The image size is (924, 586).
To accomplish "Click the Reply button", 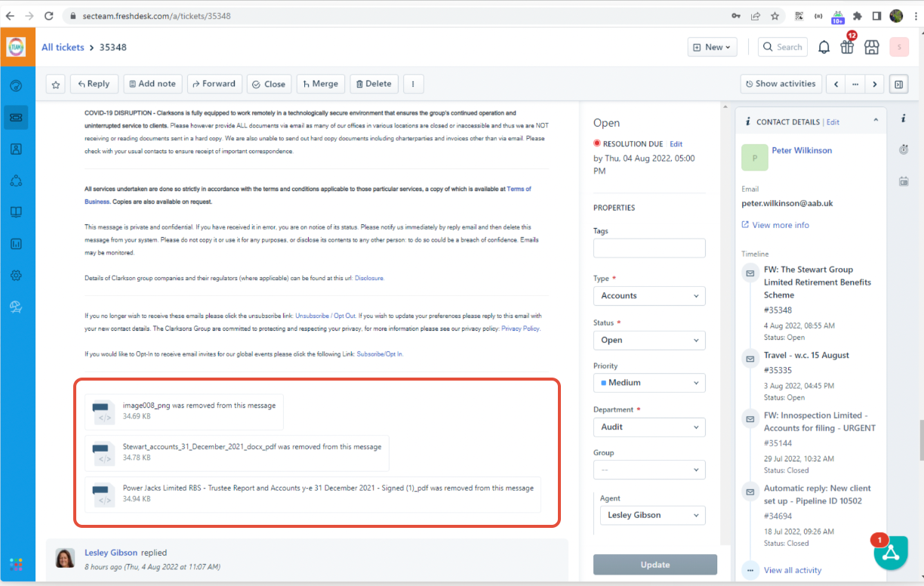I will click(x=94, y=84).
